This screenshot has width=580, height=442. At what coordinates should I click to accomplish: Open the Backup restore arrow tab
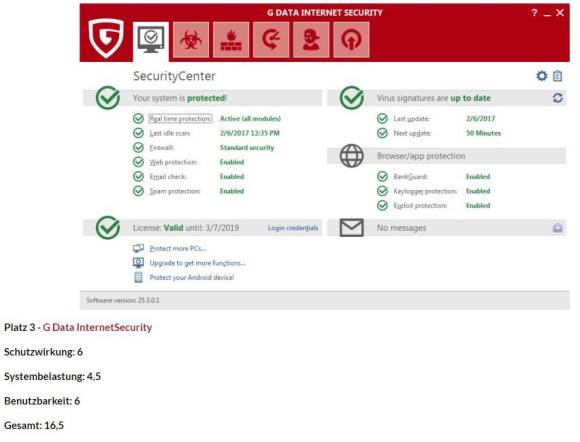[x=271, y=40]
